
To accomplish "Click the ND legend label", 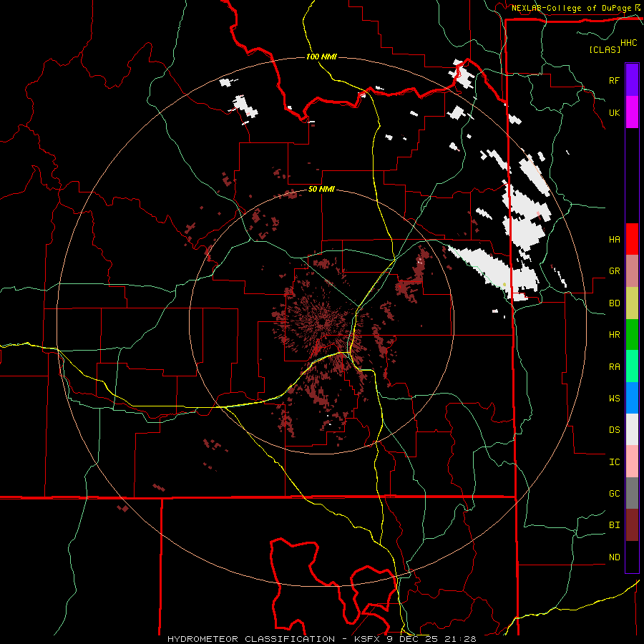I will pos(614,557).
